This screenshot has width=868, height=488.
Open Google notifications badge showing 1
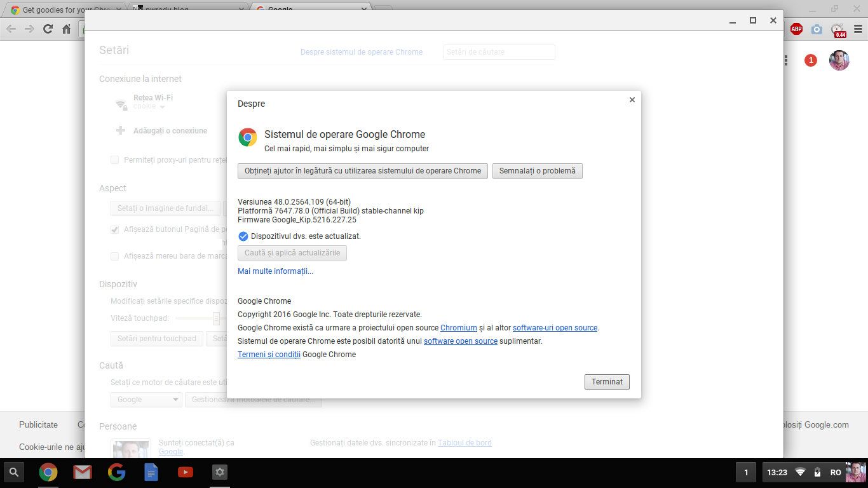click(x=810, y=60)
